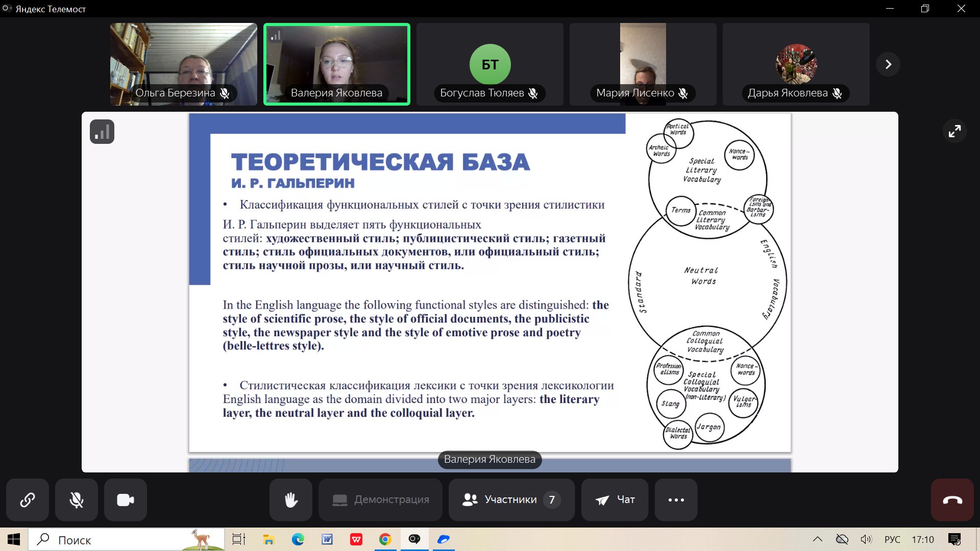The height and width of the screenshot is (551, 980).
Task: Select Богуслав Тюляев participant tile
Action: [490, 64]
